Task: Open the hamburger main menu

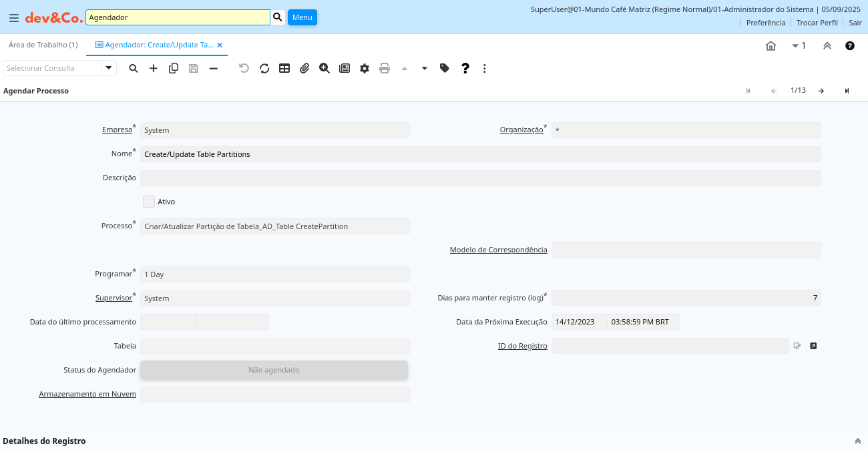Action: click(x=13, y=17)
